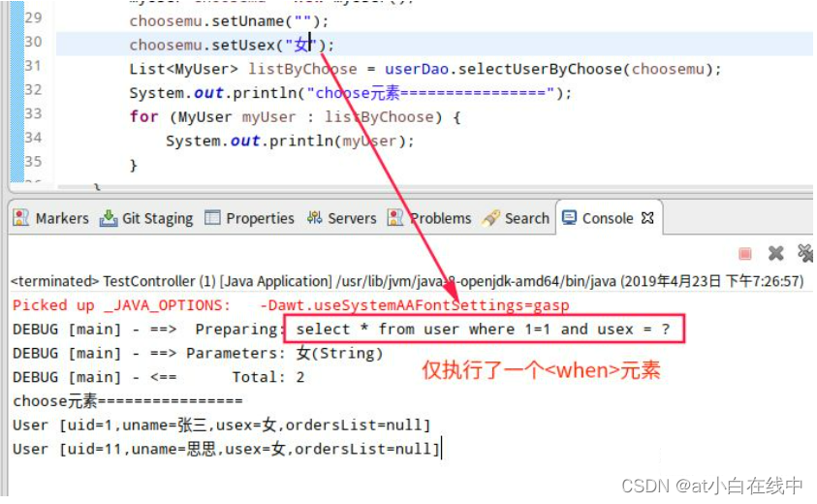Image resolution: width=817 pixels, height=504 pixels.
Task: Click the Git Staging tab icon
Action: click(108, 218)
